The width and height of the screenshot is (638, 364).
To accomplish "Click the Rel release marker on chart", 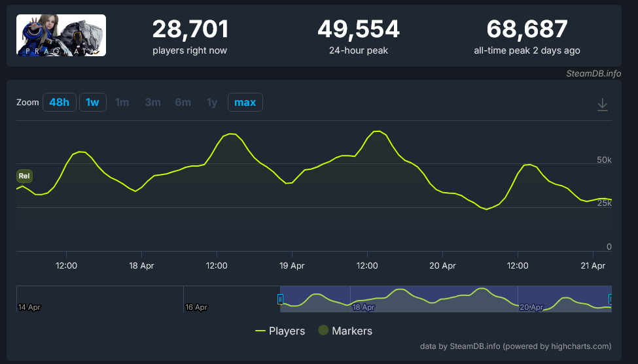I will 24,176.
